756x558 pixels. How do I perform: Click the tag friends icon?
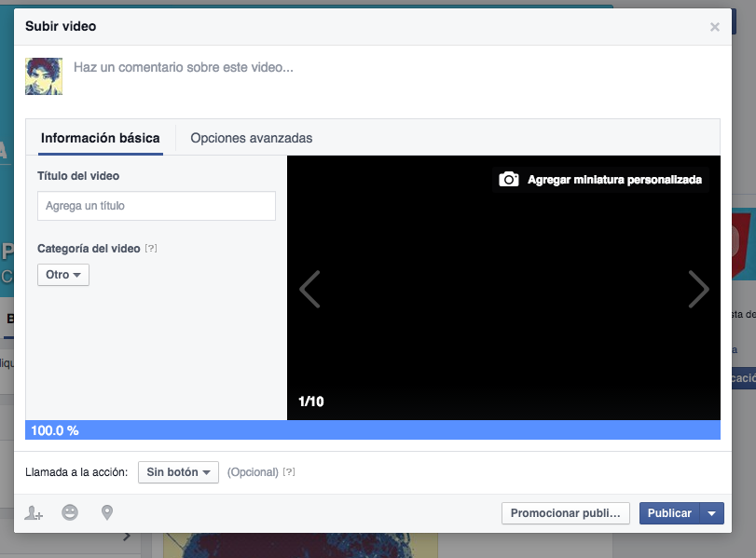point(33,512)
